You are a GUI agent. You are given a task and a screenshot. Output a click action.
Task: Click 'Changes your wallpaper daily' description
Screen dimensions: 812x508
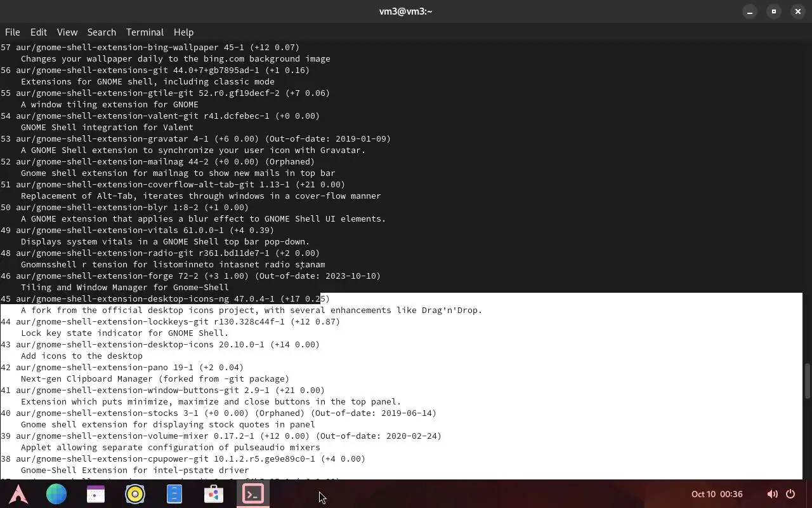point(176,59)
